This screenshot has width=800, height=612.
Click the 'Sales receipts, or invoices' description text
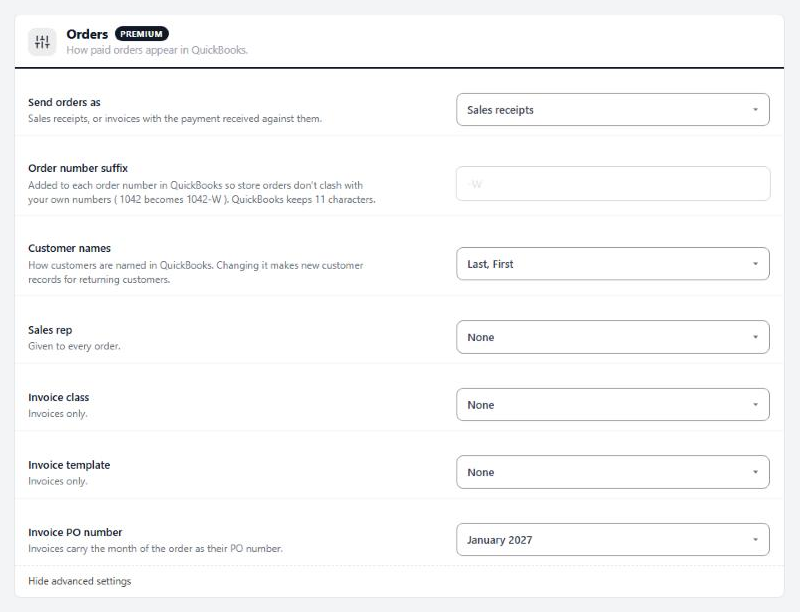point(175,118)
